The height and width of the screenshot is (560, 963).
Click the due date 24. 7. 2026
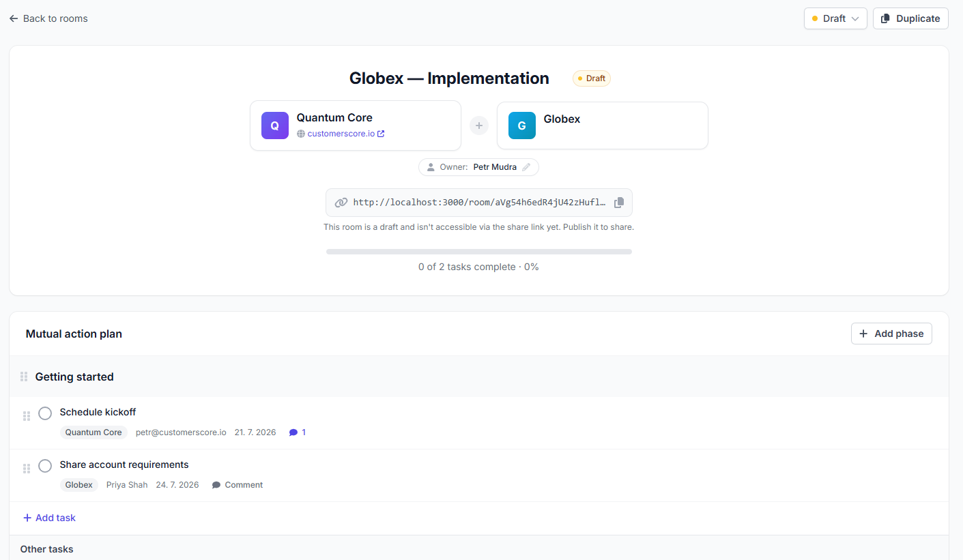click(177, 485)
